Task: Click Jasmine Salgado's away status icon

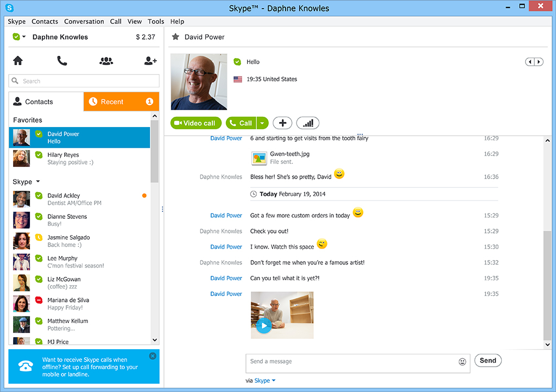Action: [39, 237]
